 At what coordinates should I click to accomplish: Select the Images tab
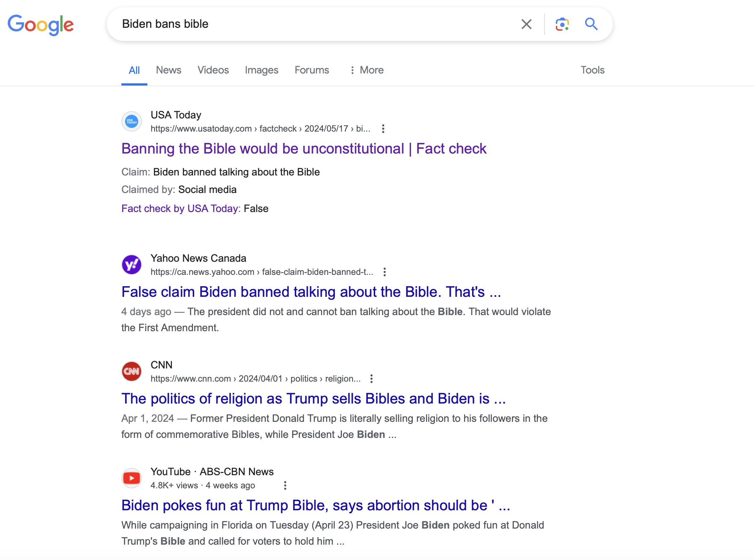[261, 70]
